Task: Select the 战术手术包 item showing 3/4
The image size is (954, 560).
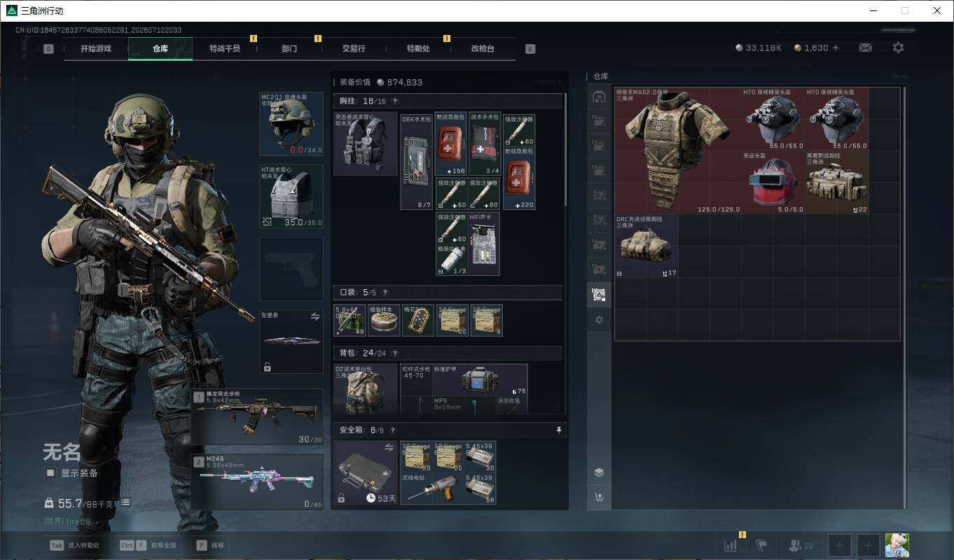Action: tap(484, 145)
